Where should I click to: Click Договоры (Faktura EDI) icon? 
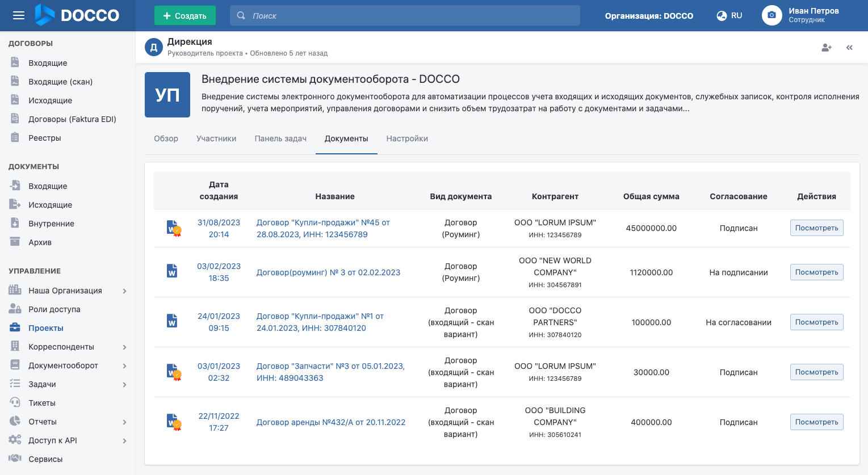tap(15, 119)
